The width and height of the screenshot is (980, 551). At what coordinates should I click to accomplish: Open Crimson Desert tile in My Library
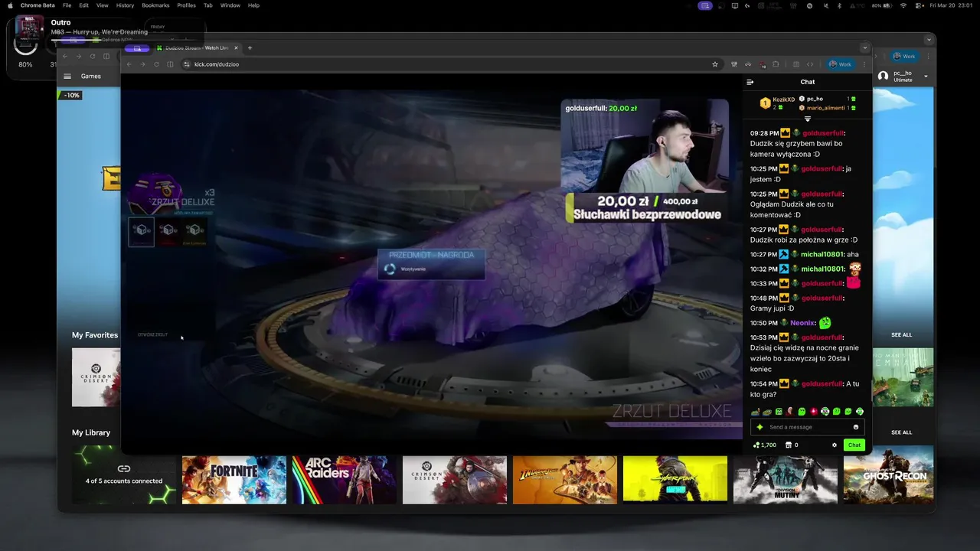pos(455,480)
